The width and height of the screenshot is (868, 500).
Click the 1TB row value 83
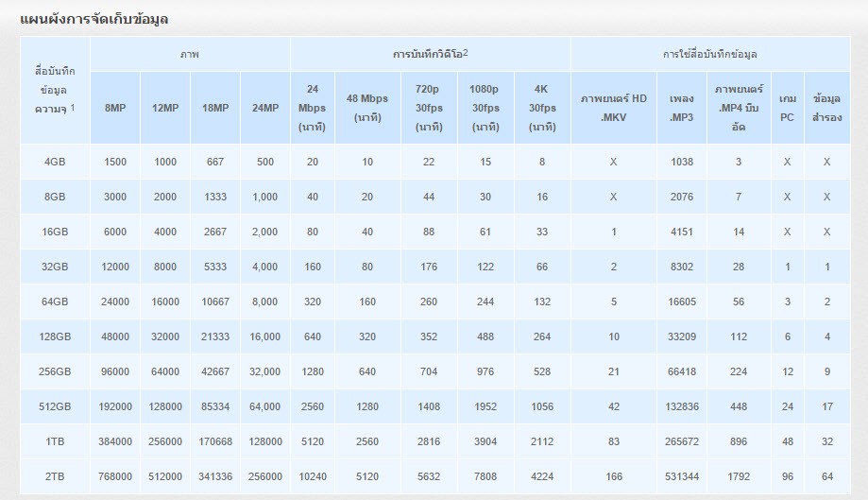[614, 441]
